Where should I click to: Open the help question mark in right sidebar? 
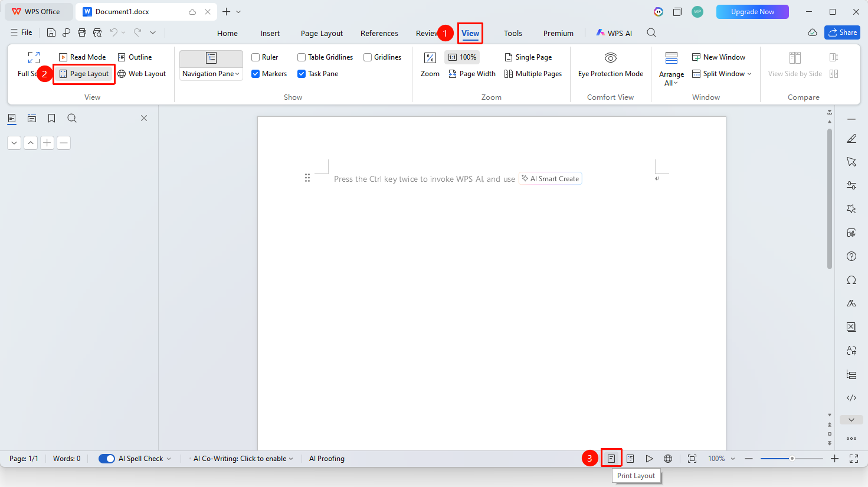click(851, 256)
